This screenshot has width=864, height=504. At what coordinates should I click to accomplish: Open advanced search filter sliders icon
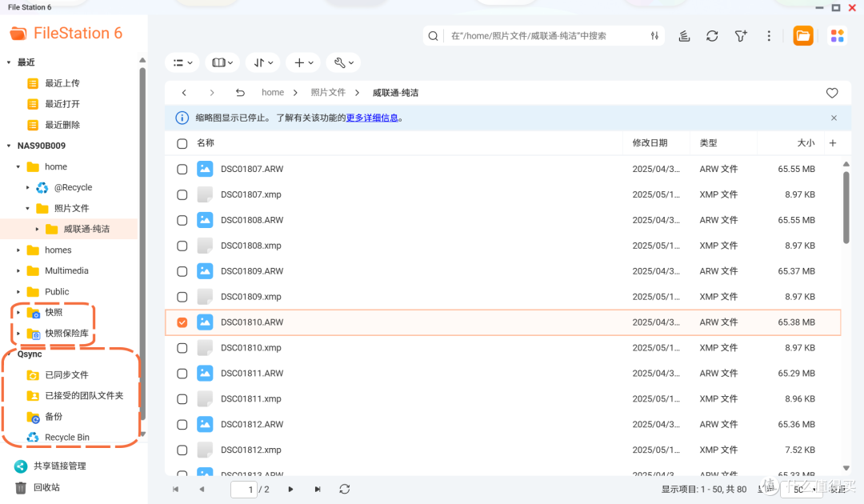click(654, 36)
